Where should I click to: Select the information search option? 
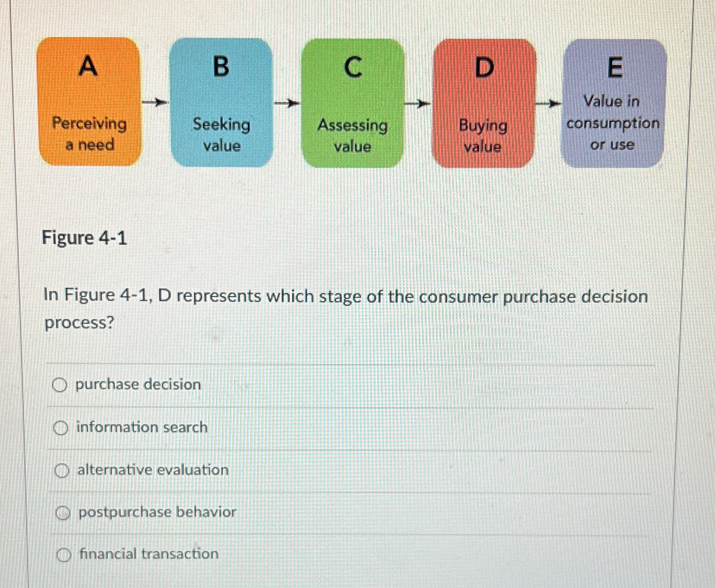61,428
